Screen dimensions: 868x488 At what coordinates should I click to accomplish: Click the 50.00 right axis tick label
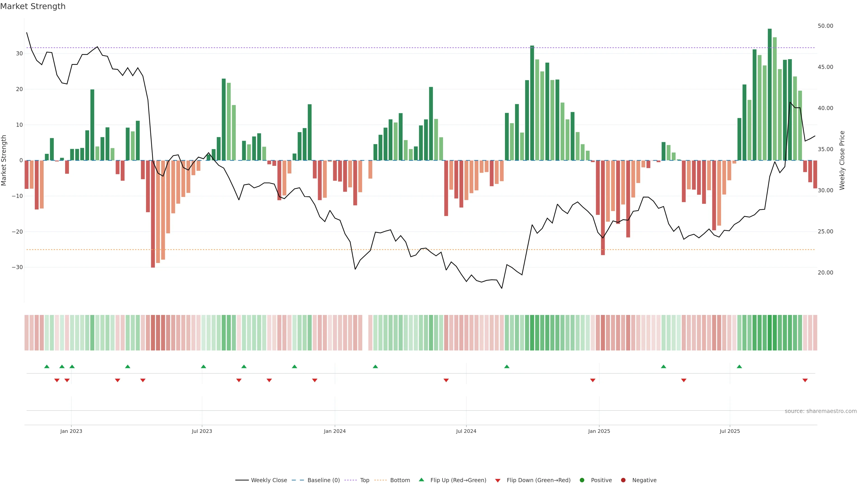coord(825,26)
